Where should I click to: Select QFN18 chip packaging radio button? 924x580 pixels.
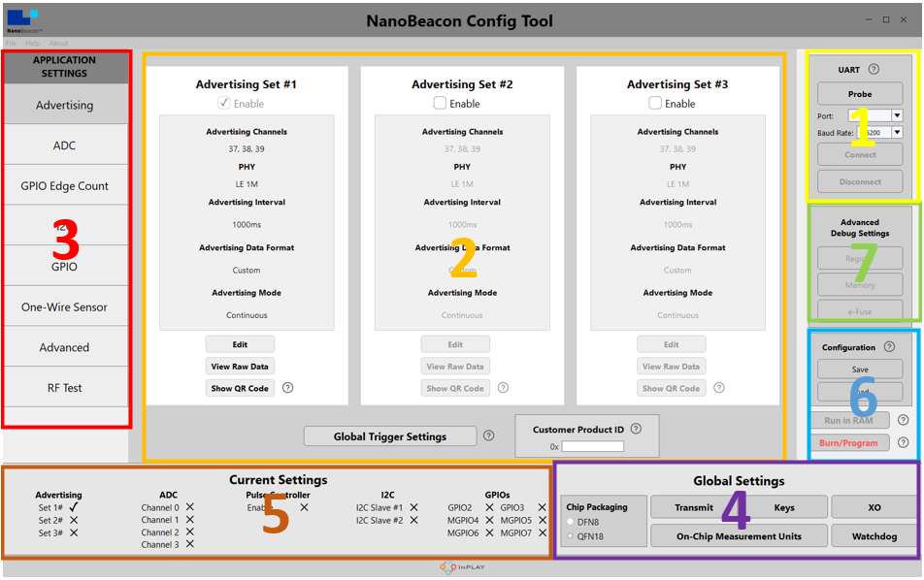[570, 536]
